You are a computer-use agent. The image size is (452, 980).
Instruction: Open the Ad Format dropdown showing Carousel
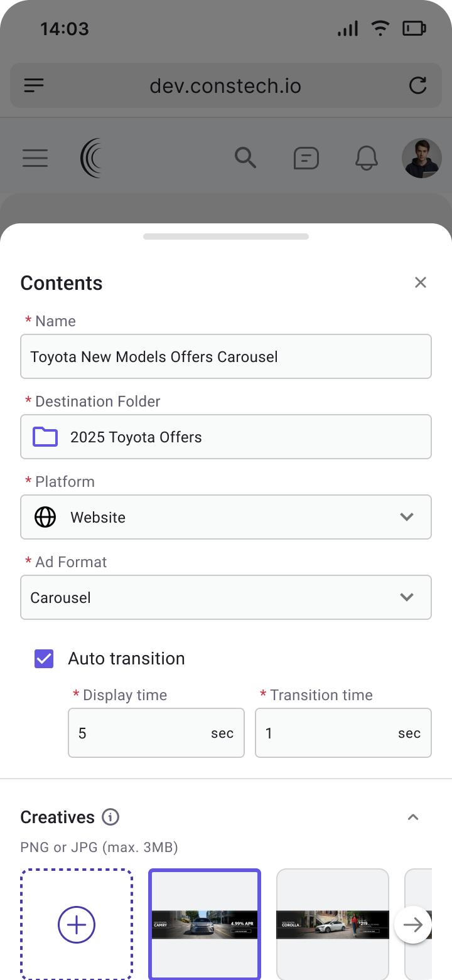[x=226, y=597]
